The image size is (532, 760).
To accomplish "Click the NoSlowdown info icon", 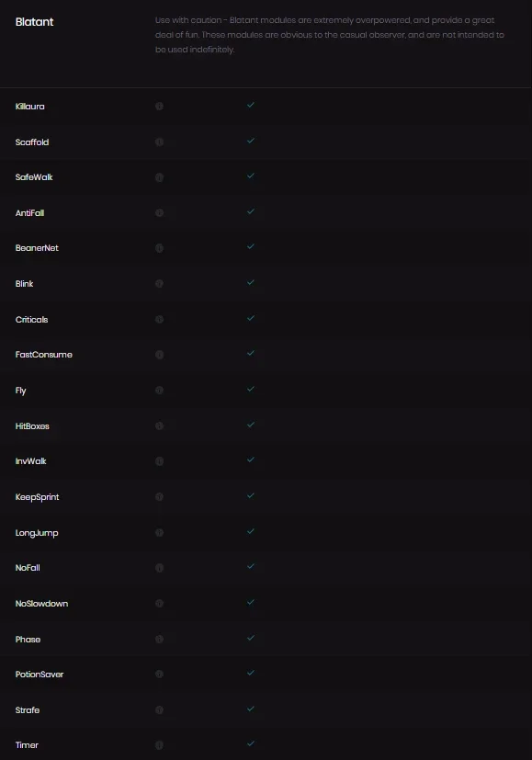I will (x=159, y=604).
